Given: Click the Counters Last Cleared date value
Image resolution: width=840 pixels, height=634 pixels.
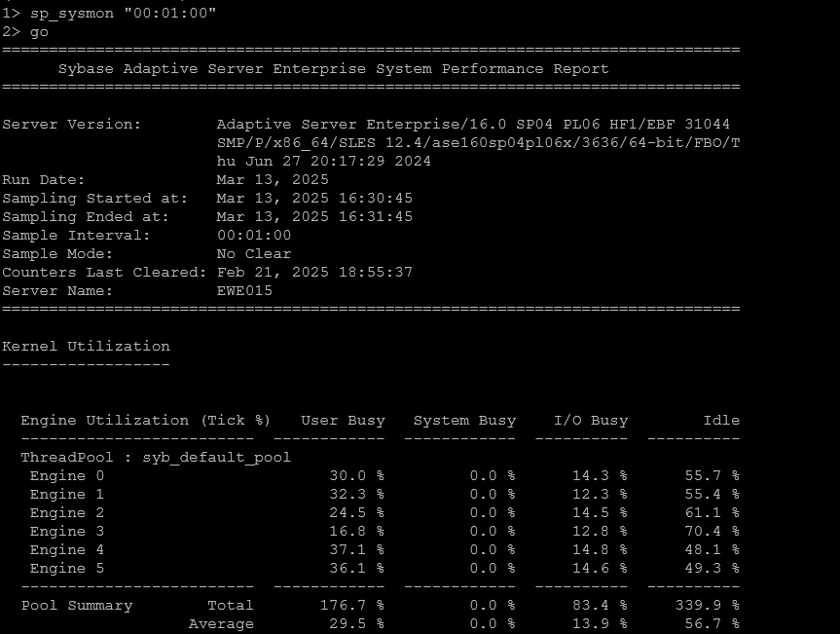Looking at the screenshot, I should pyautogui.click(x=314, y=273).
